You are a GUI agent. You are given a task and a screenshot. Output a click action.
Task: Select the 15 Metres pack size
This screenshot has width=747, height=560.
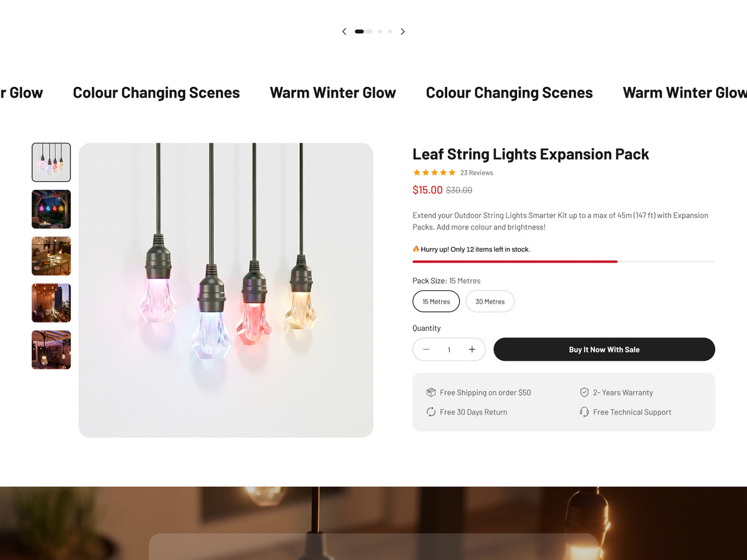point(436,302)
